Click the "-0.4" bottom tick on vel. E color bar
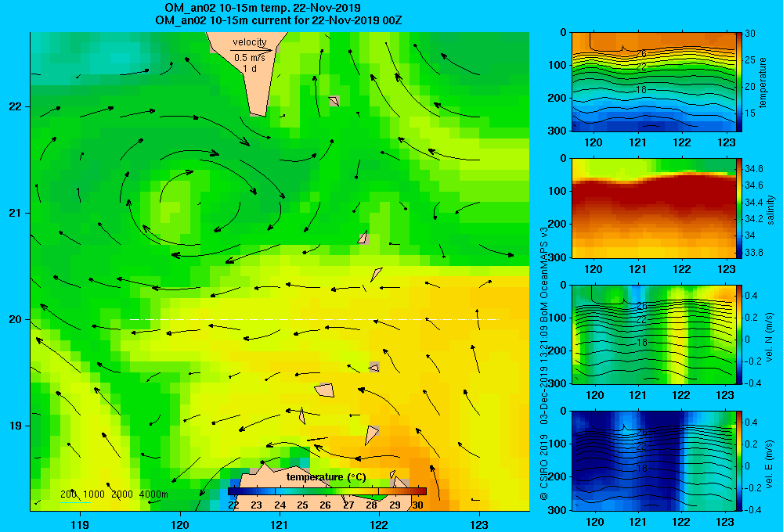The image size is (783, 532). 752,509
